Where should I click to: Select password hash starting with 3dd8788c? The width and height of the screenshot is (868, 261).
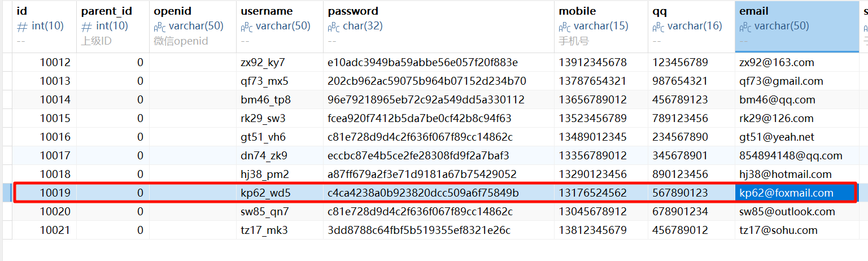click(419, 230)
